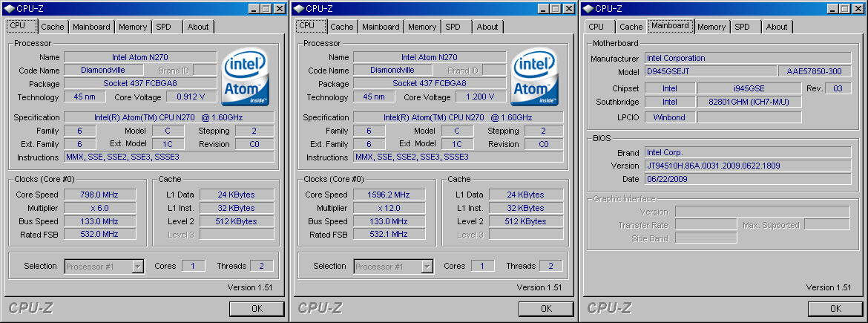Click BIOS Date value 06/22/2009
Image resolution: width=868 pixels, height=323 pixels.
748,179
